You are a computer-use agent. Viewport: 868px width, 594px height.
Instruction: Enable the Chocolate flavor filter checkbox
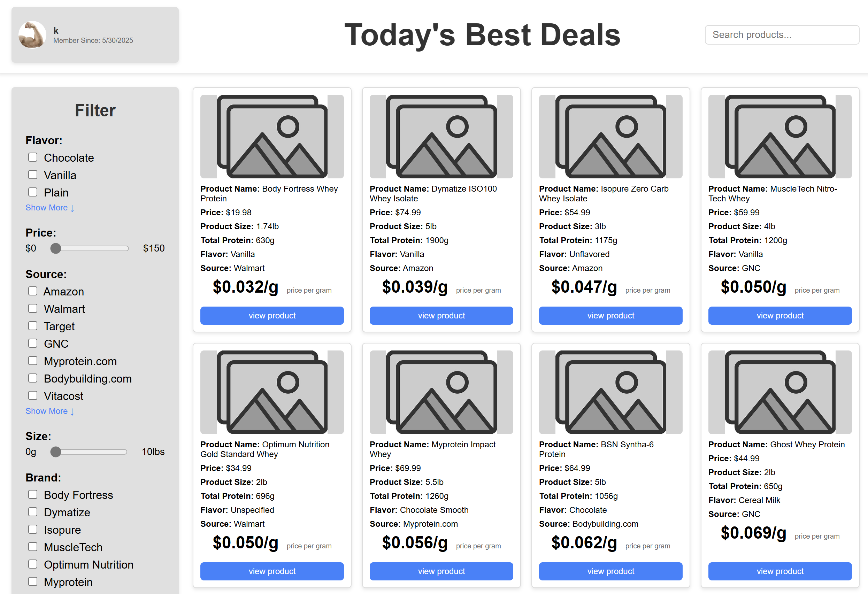33,157
